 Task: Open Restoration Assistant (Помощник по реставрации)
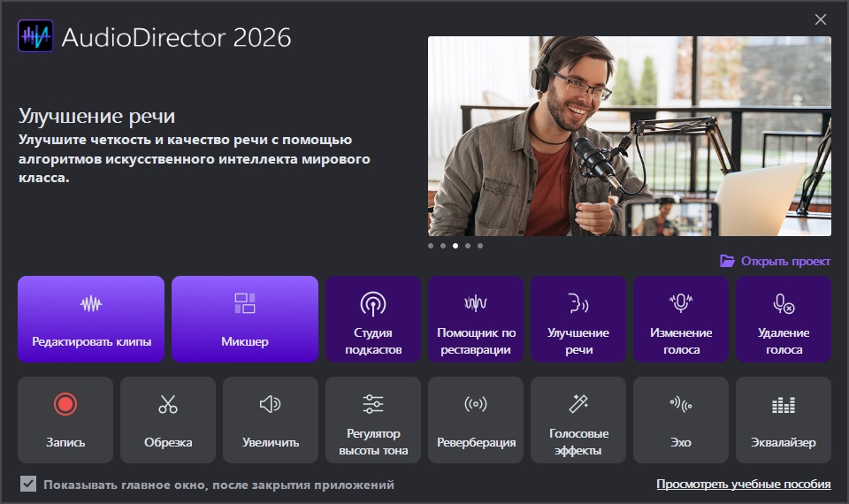click(x=476, y=319)
